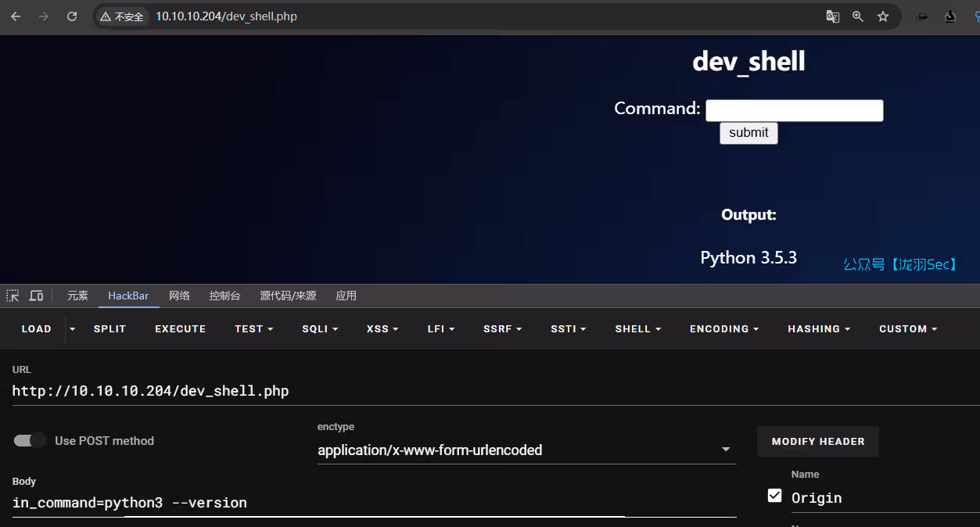Image resolution: width=980 pixels, height=527 pixels.
Task: Open the ENCODING dropdown in HackBar
Action: pyautogui.click(x=723, y=328)
